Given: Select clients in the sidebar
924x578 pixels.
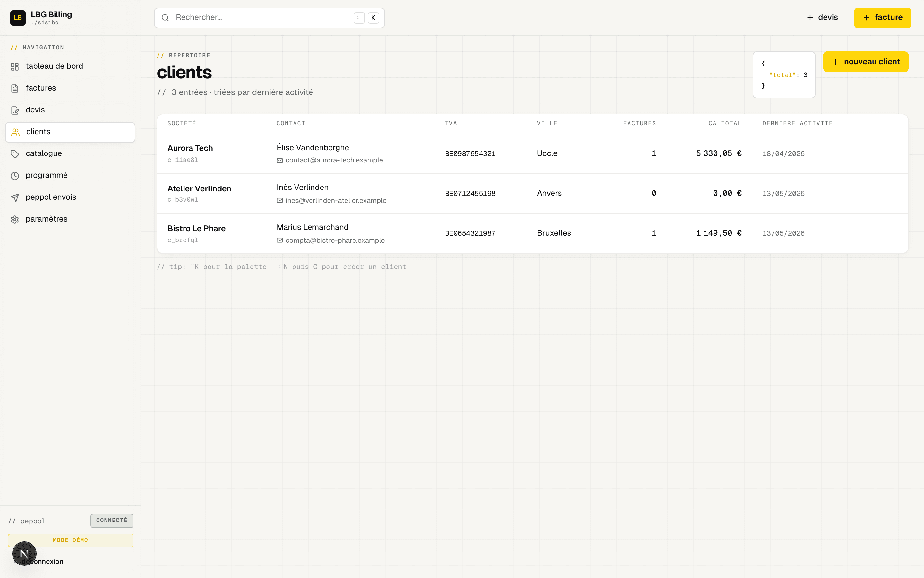Looking at the screenshot, I should point(70,132).
